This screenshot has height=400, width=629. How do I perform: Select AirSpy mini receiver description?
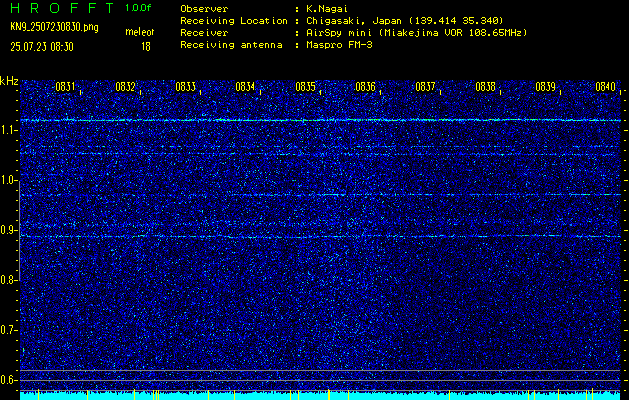coord(417,33)
